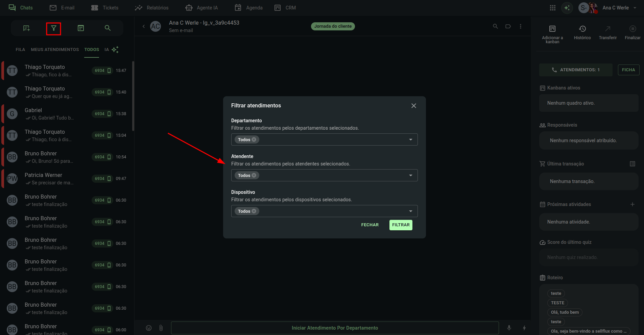Screen dimensions: 644x335
Task: Click Adicionar a kanban icon
Action: [552, 29]
